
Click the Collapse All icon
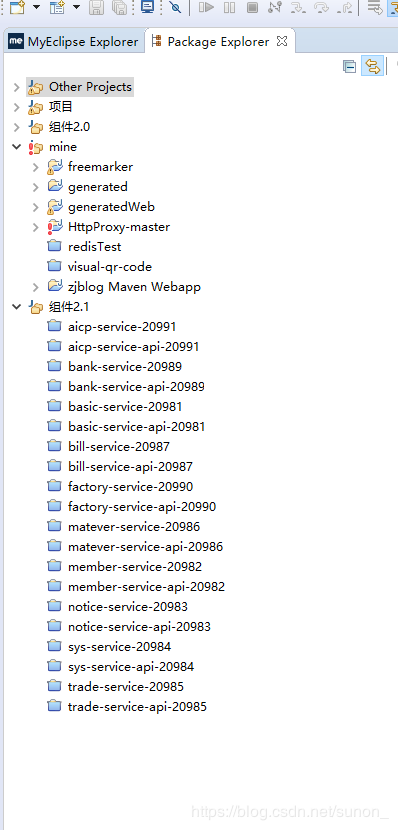pos(349,66)
